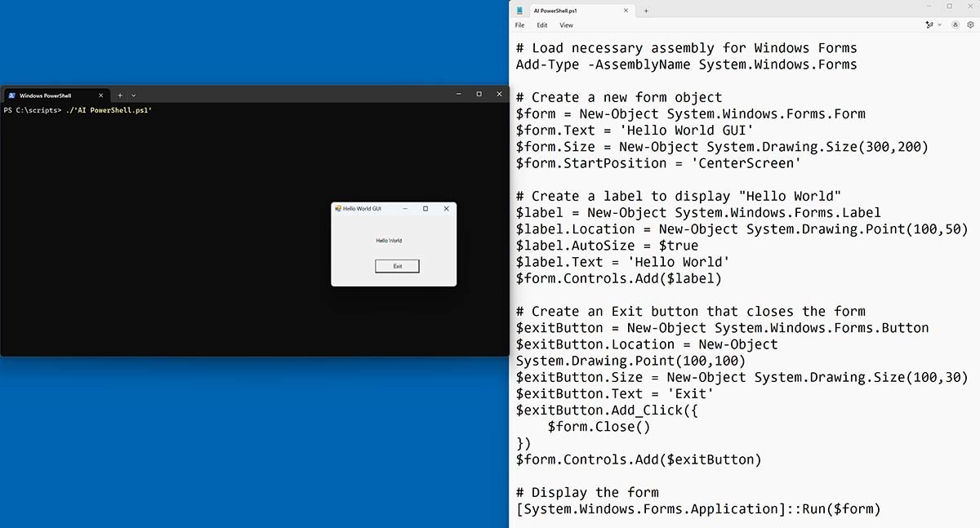Open the File menu in Notepad
Screen dimensions: 980x528
tap(520, 25)
